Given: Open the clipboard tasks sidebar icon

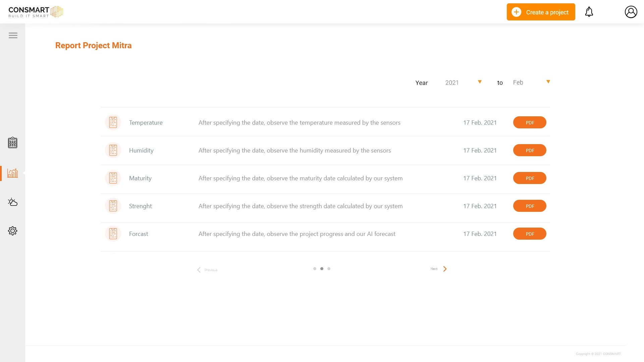Looking at the screenshot, I should [13, 143].
